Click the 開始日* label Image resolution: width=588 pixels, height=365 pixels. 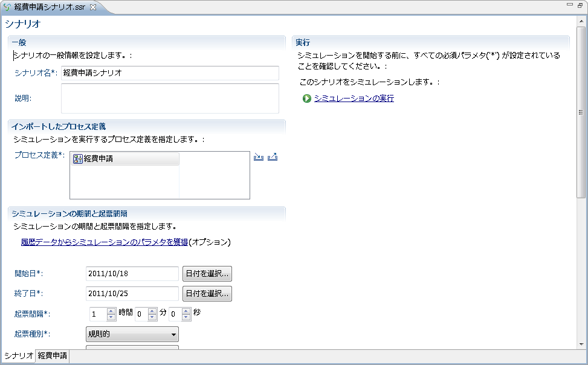[29, 274]
